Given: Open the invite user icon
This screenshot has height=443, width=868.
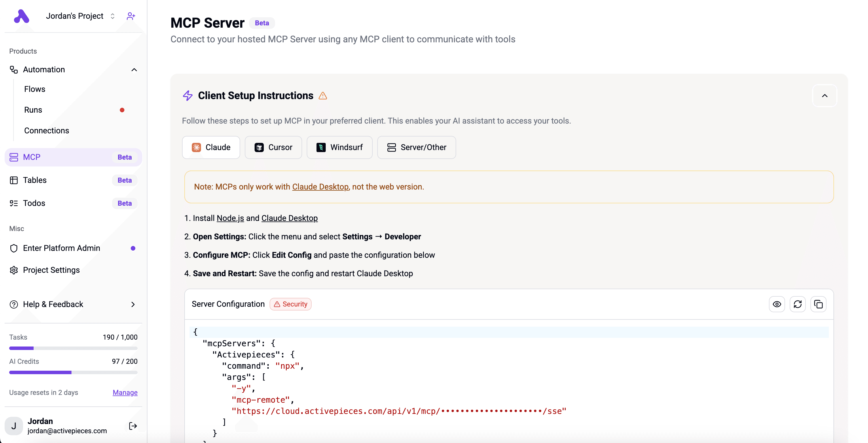Looking at the screenshot, I should (131, 16).
